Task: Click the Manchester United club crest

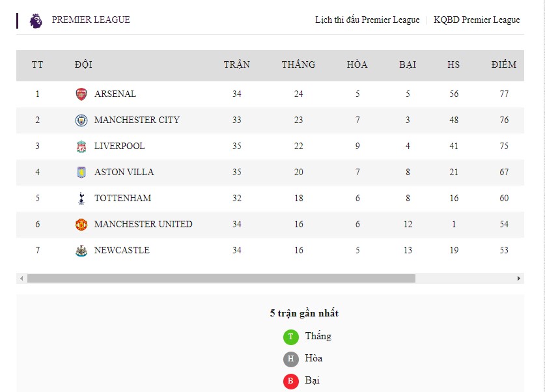Action: [81, 224]
